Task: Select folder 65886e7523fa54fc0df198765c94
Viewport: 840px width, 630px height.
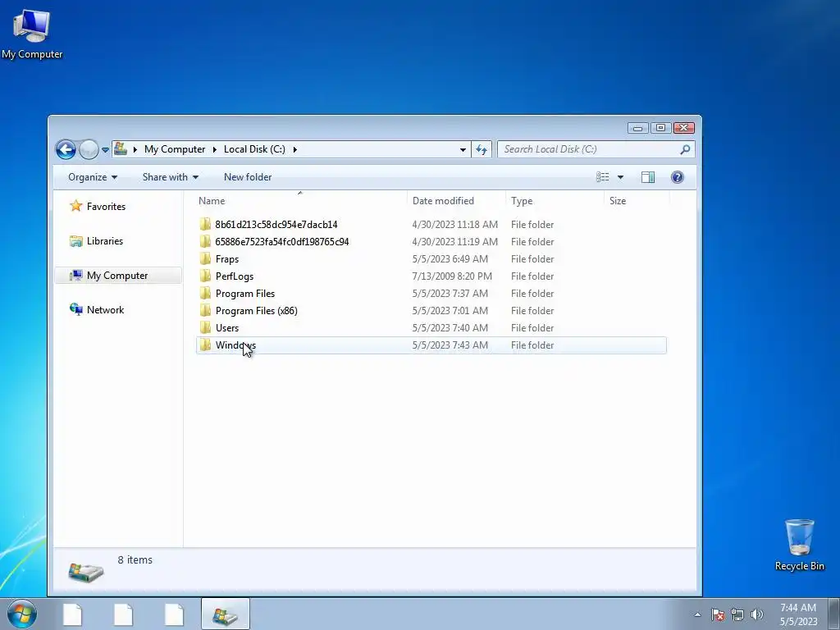Action: pyautogui.click(x=431, y=242)
